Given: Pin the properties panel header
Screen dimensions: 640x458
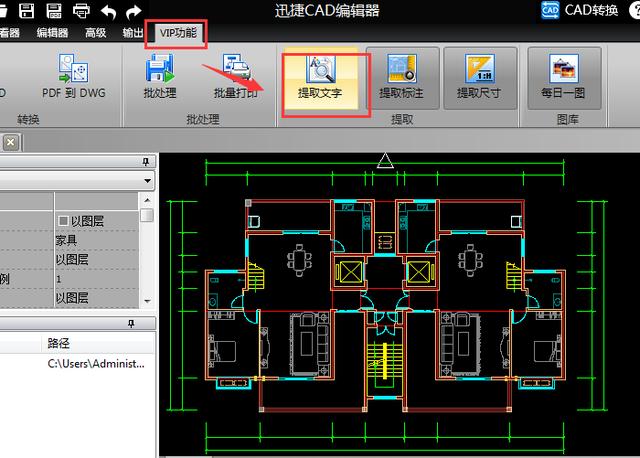Looking at the screenshot, I should [146, 162].
